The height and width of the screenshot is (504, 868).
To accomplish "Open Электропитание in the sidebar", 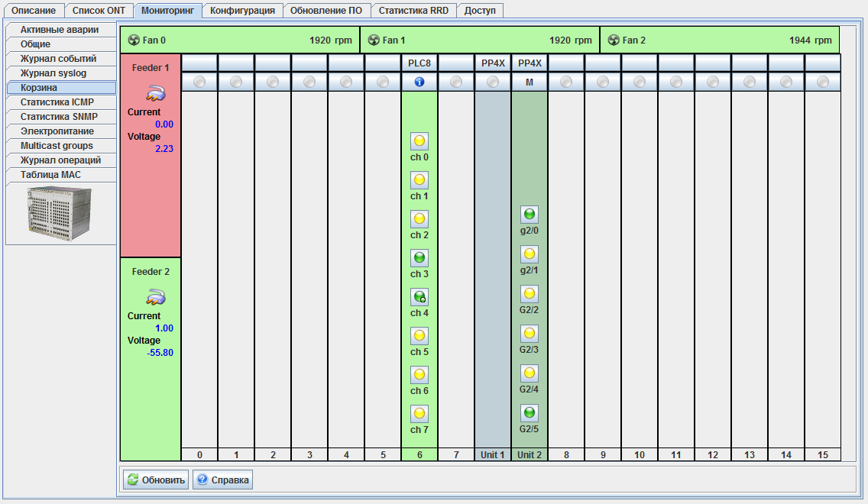I will (x=61, y=131).
